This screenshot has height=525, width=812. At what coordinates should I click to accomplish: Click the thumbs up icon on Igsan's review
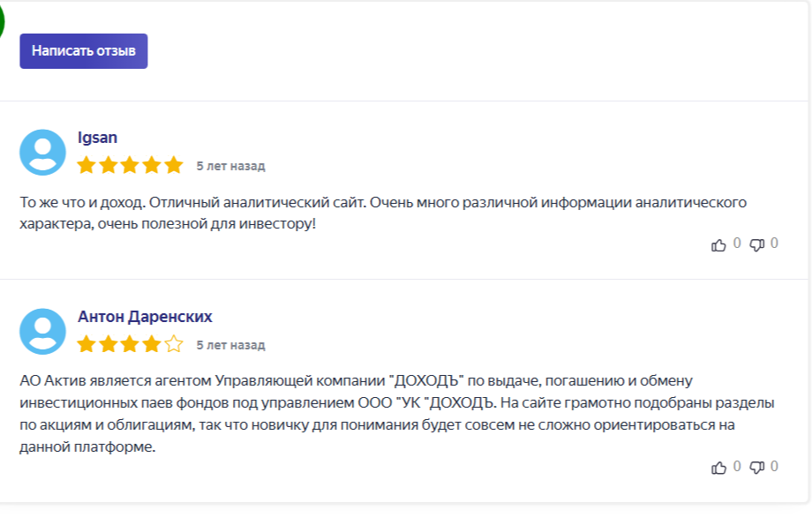[719, 244]
